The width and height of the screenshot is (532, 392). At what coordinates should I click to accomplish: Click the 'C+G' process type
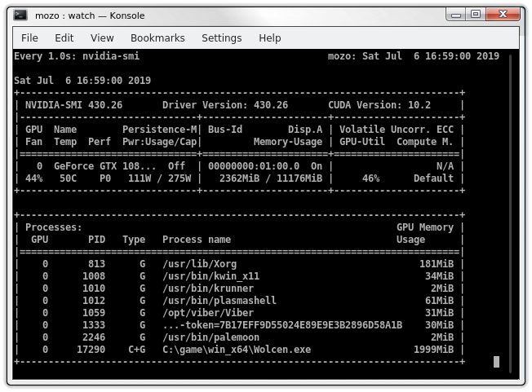click(137, 350)
